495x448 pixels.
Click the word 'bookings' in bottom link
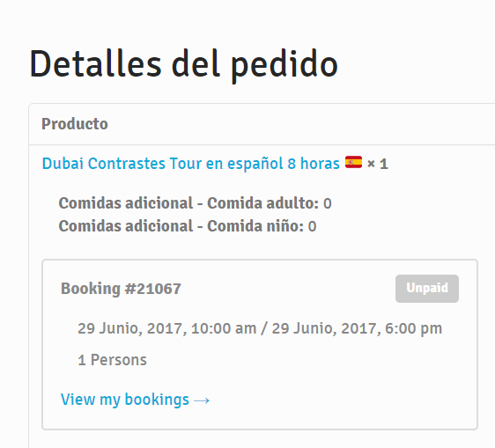pyautogui.click(x=157, y=400)
